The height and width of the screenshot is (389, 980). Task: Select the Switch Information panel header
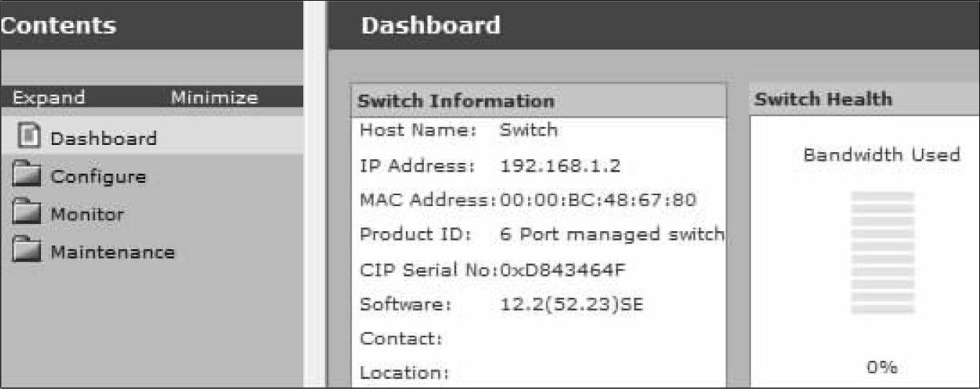click(x=539, y=100)
